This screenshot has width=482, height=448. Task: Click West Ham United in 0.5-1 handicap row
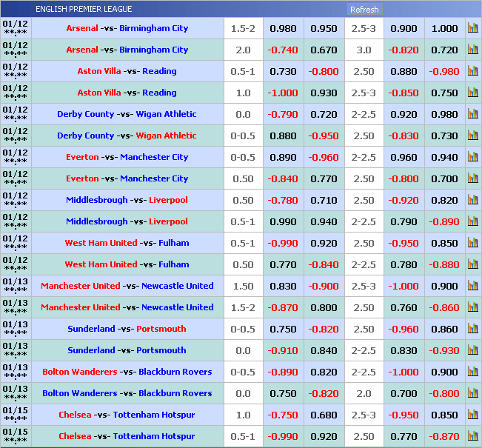click(101, 243)
